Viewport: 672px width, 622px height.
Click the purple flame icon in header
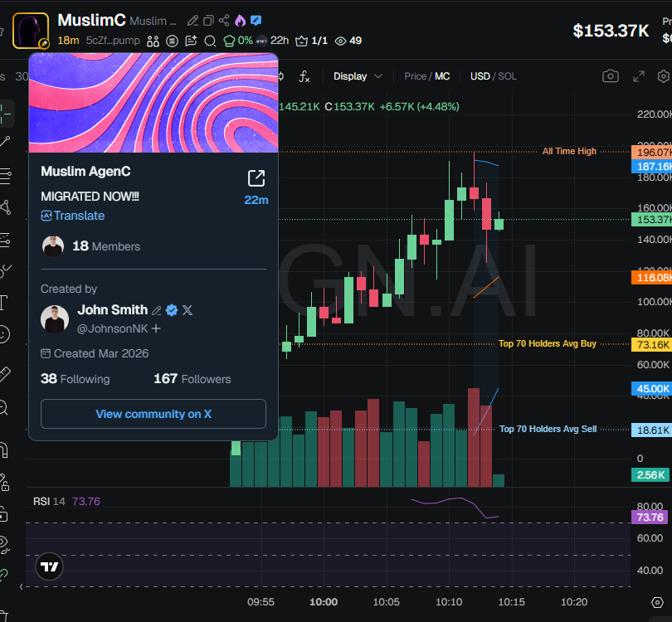coord(240,20)
